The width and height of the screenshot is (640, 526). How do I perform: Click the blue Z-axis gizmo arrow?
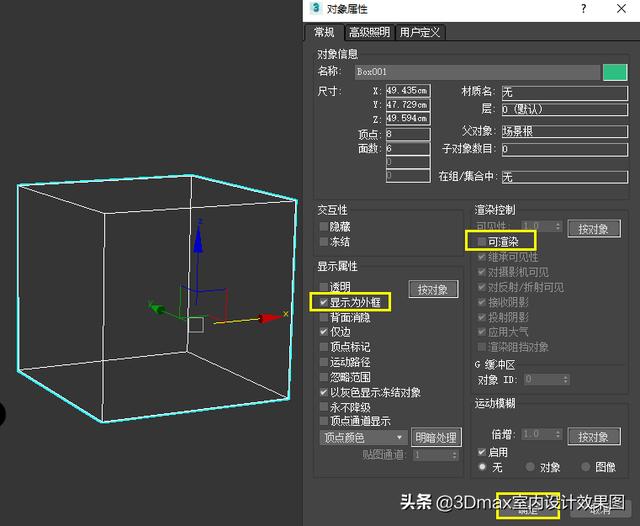[x=198, y=239]
